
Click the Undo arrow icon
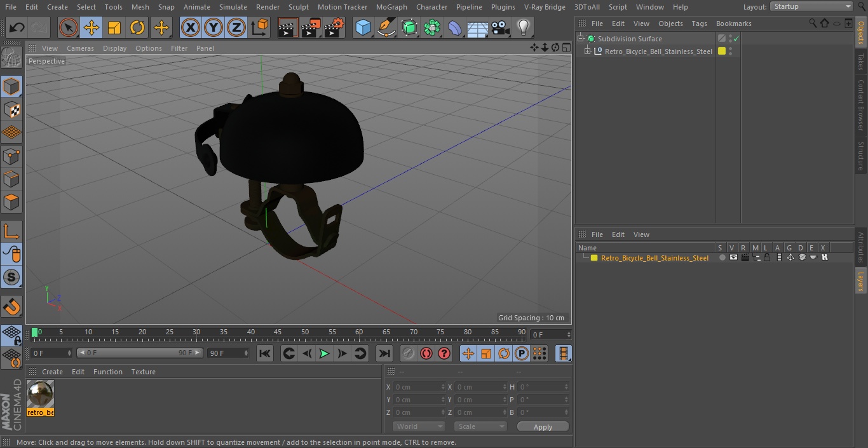tap(17, 27)
